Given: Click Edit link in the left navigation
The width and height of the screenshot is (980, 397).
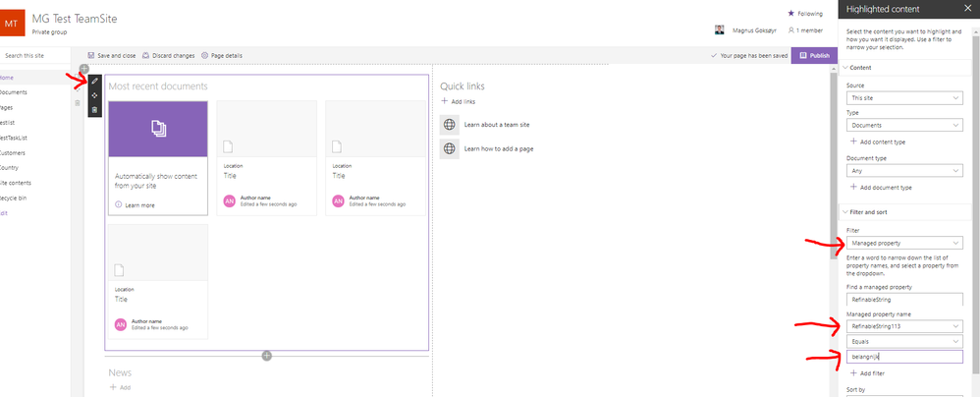Looking at the screenshot, I should [x=5, y=213].
